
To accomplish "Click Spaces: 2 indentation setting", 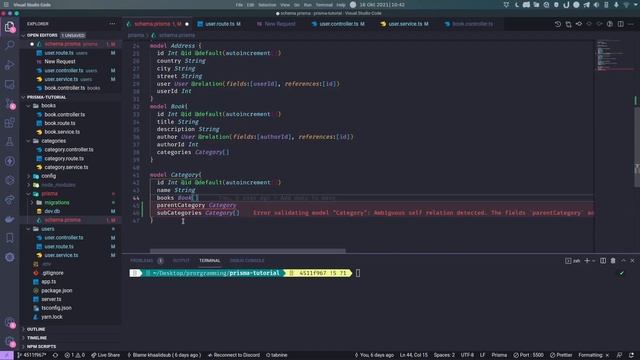I will tap(444, 355).
